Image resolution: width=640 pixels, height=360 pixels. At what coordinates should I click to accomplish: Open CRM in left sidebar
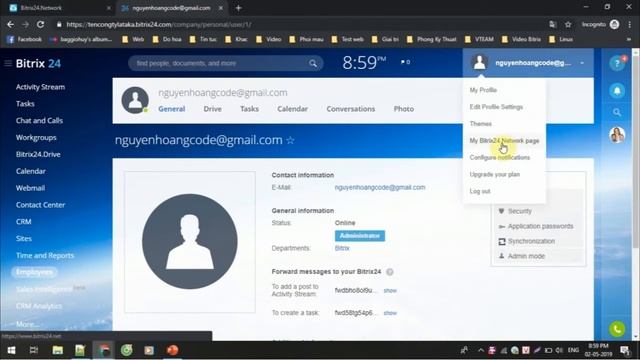tap(23, 222)
